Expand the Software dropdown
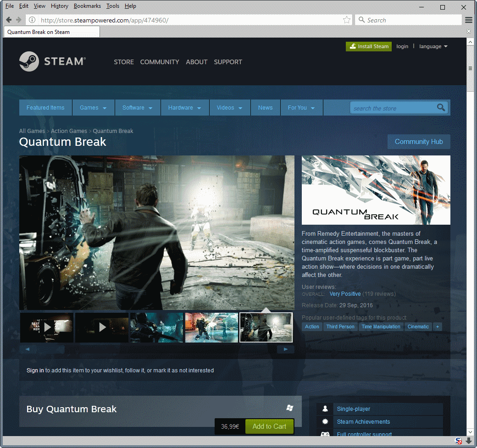Screen dimensions: 477x448 point(138,108)
